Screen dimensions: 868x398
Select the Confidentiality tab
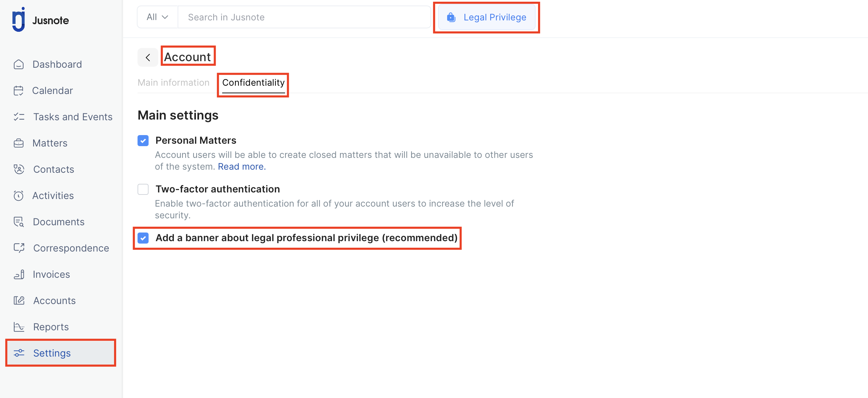253,83
